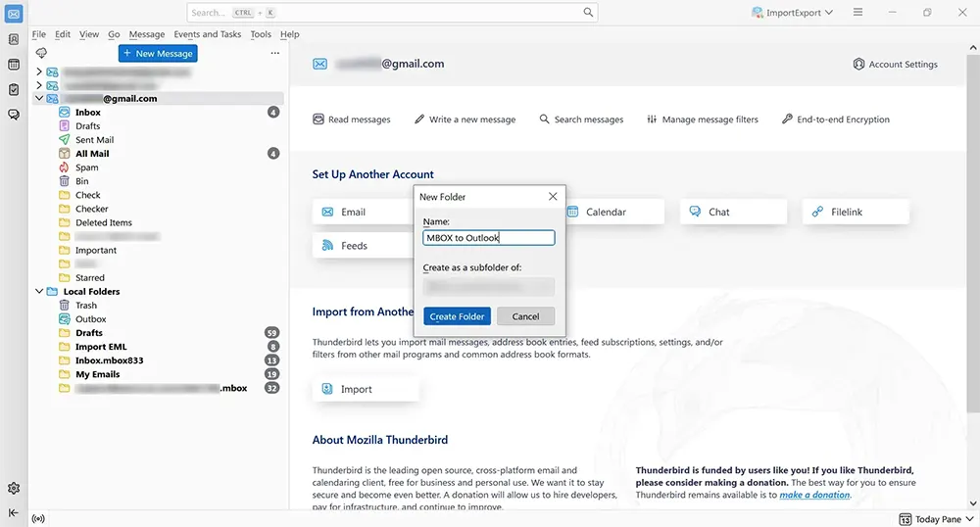Open the Mail space icon in sidebar

tap(14, 14)
